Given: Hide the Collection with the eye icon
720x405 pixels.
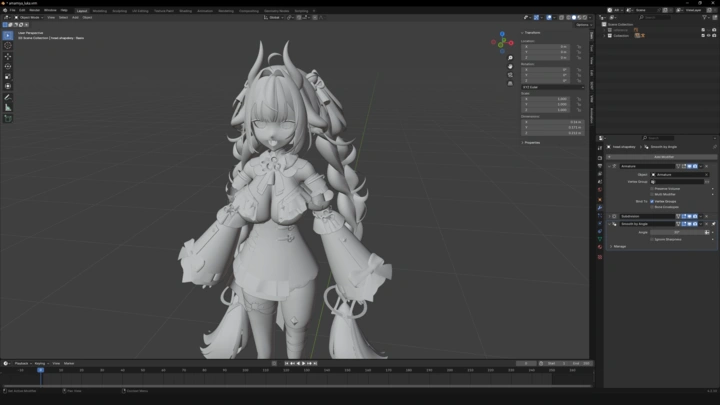Looking at the screenshot, I should coord(709,35).
